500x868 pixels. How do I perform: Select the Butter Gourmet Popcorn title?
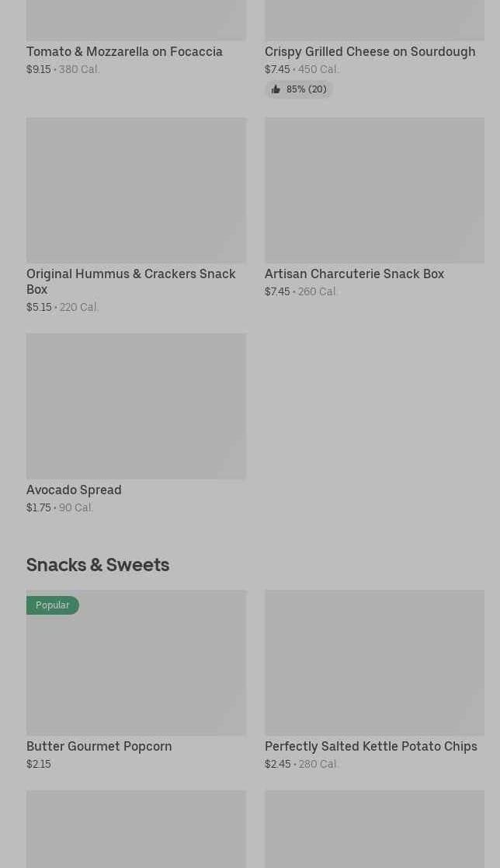(99, 747)
